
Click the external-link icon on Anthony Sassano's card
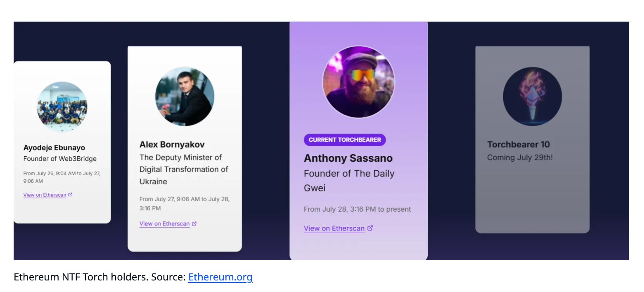coord(370,228)
